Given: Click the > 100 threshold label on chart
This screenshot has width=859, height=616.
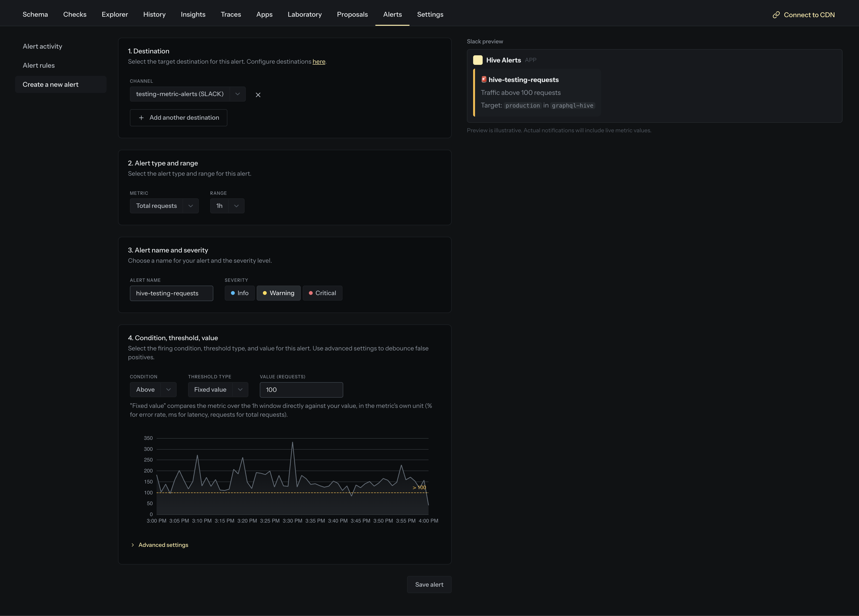Looking at the screenshot, I should [419, 488].
